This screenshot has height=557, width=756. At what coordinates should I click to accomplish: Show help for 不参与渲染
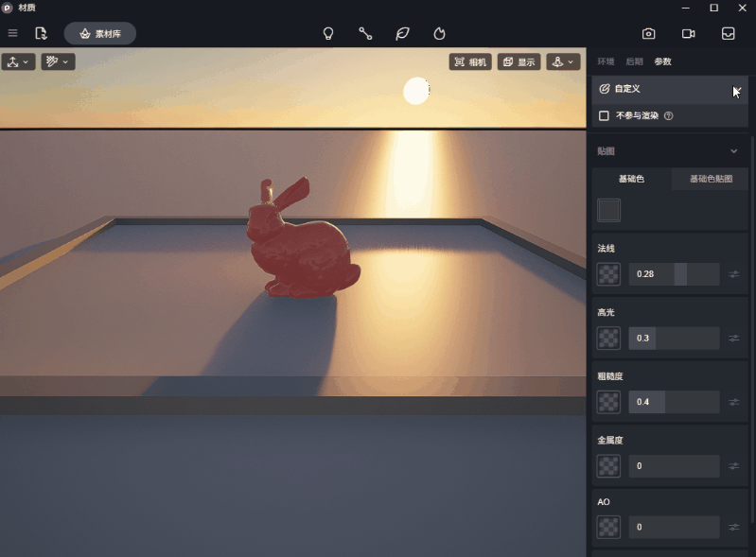[x=668, y=115]
